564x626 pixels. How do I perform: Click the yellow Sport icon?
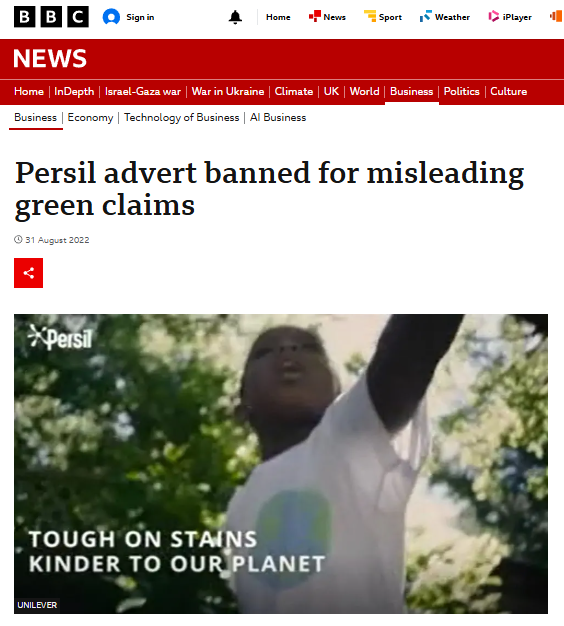(x=370, y=16)
